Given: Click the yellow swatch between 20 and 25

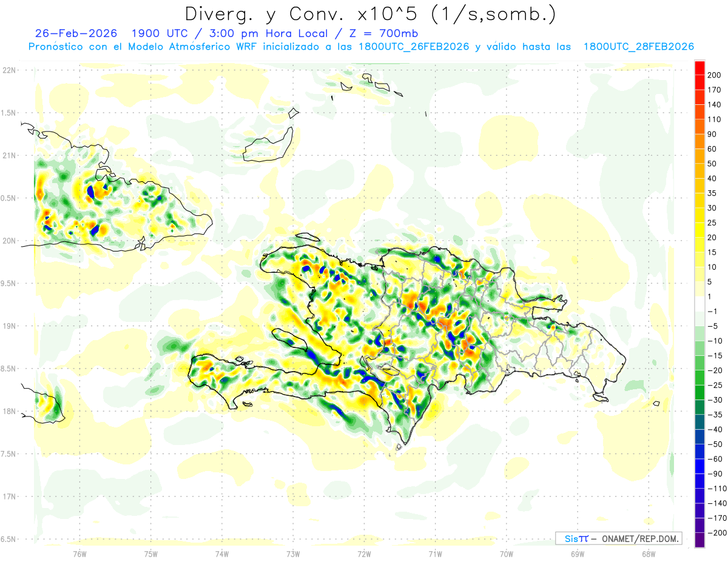Looking at the screenshot, I should pos(700,230).
